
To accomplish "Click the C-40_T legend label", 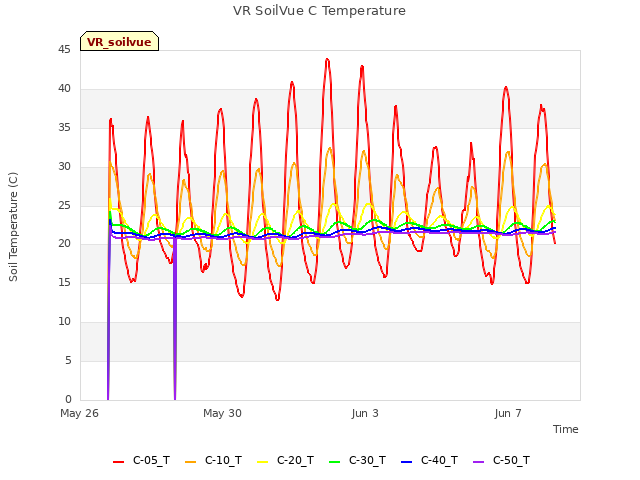I will pos(439,461).
